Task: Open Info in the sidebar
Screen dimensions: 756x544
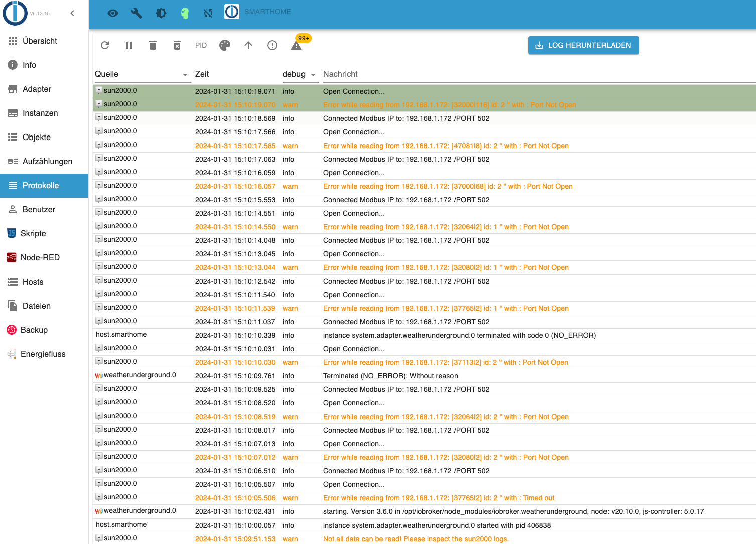Action: click(x=44, y=65)
